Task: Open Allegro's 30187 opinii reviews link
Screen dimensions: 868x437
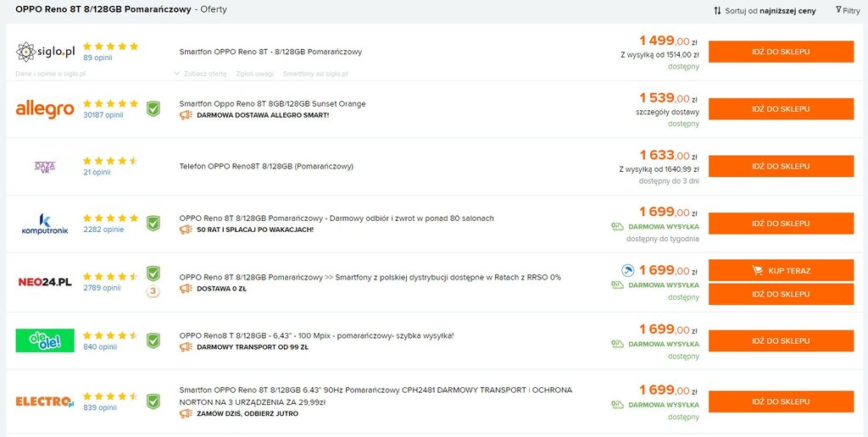Action: 103,115
